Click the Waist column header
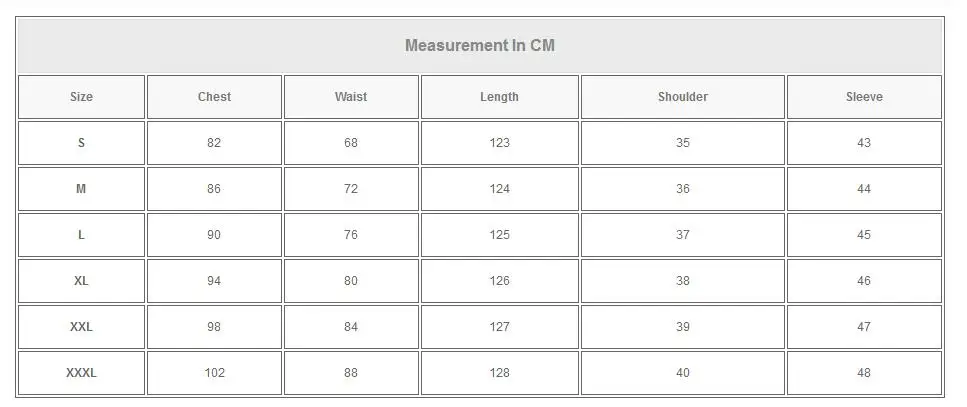This screenshot has width=967, height=407. click(x=351, y=97)
